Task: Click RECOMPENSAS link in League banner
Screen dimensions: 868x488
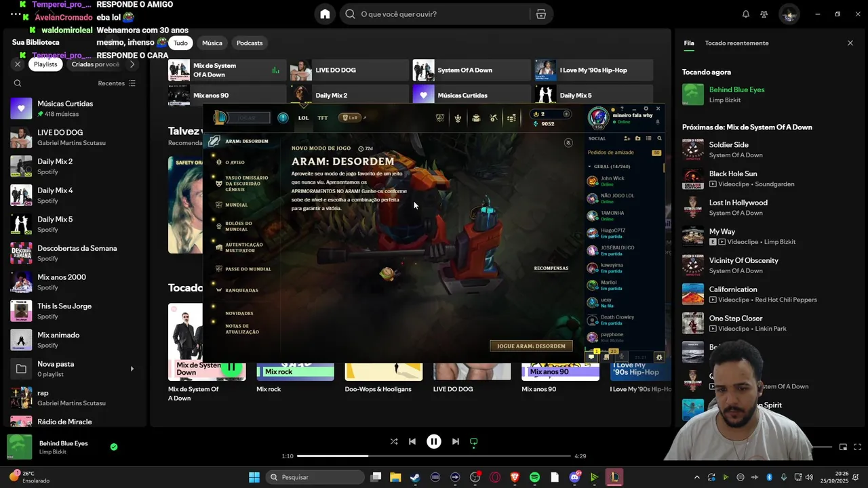Action: [x=551, y=268]
